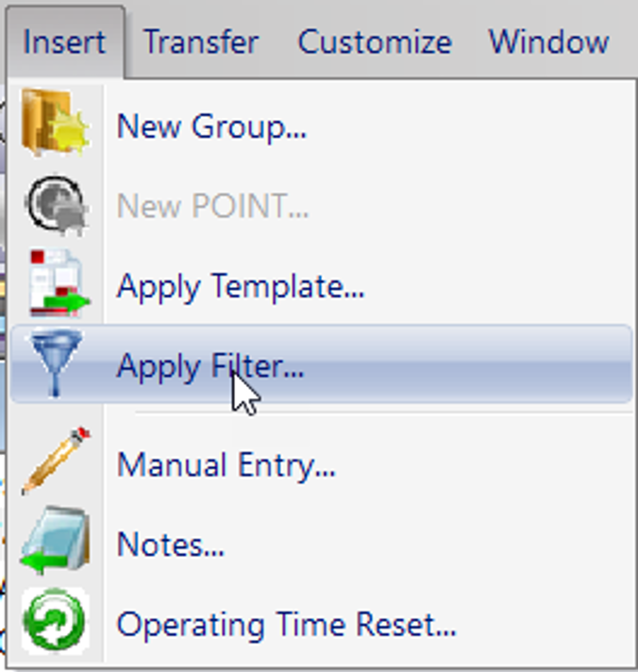638x672 pixels.
Task: Click the Manual Entry pencil icon
Action: click(56, 461)
